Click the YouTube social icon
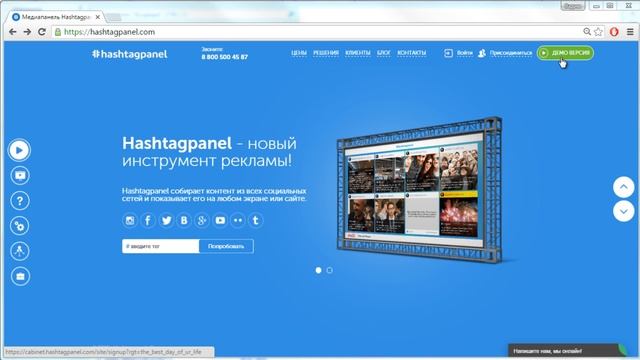Screen dimensions: 640x360 [220, 220]
